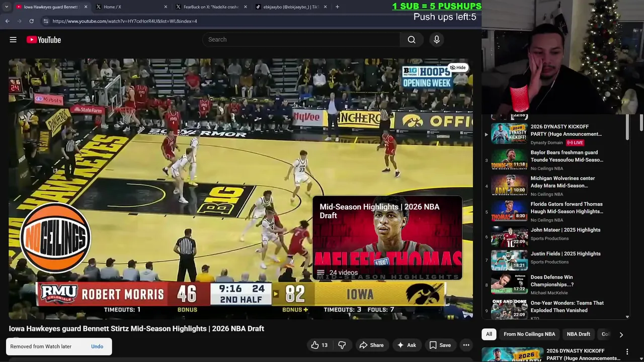This screenshot has height=362, width=644.
Task: Hide the end screen cards
Action: [458, 67]
